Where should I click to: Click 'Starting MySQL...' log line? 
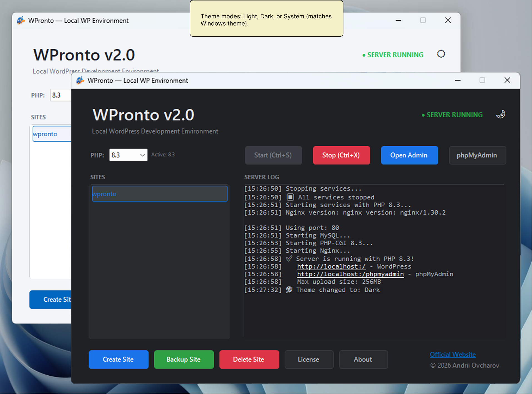(297, 235)
